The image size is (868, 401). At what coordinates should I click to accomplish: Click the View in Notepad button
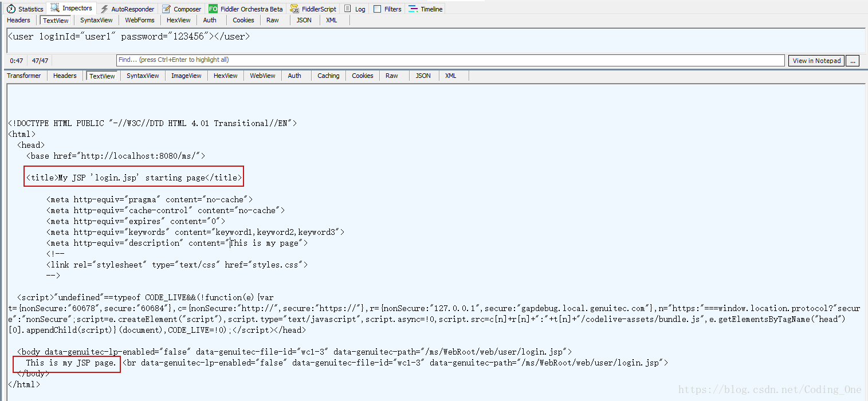[x=816, y=61]
